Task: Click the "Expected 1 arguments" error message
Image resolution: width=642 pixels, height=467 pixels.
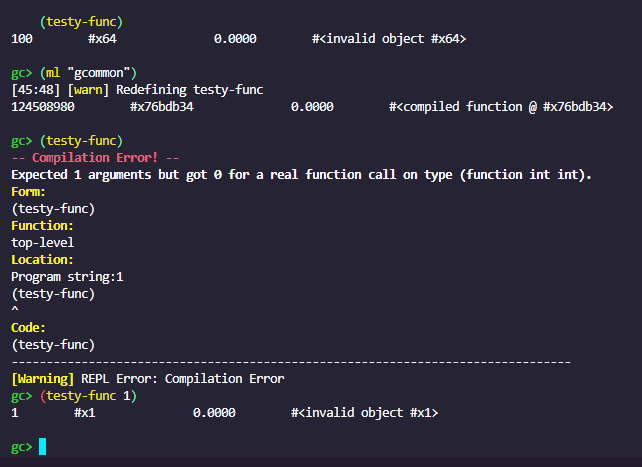Action: (301, 175)
